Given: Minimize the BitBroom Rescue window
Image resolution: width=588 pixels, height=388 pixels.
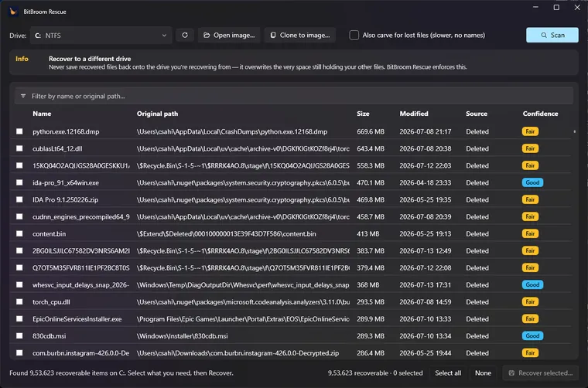Looking at the screenshot, I should (x=535, y=8).
